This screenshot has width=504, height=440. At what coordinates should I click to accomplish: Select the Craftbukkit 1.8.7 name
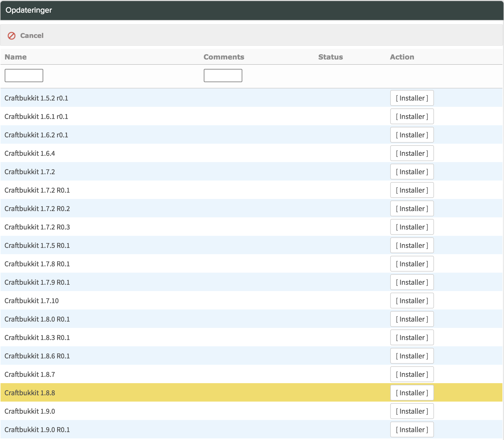30,374
